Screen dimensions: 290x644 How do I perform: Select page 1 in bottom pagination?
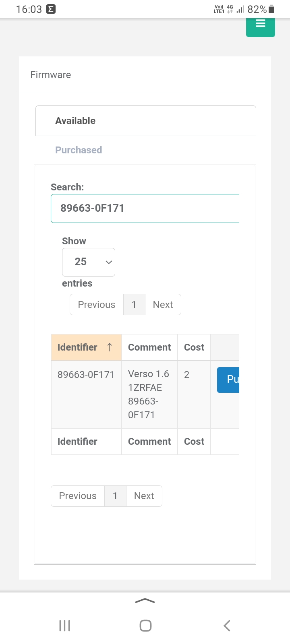coord(115,496)
